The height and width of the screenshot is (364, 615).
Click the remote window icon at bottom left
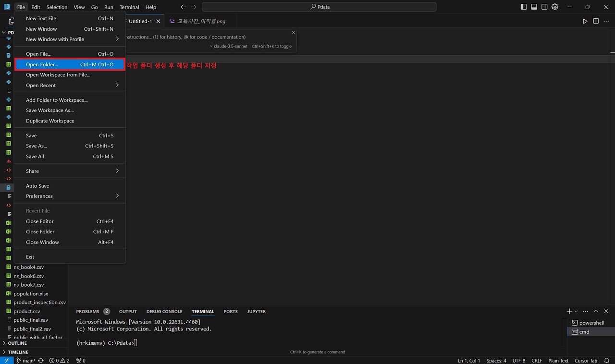click(6, 360)
